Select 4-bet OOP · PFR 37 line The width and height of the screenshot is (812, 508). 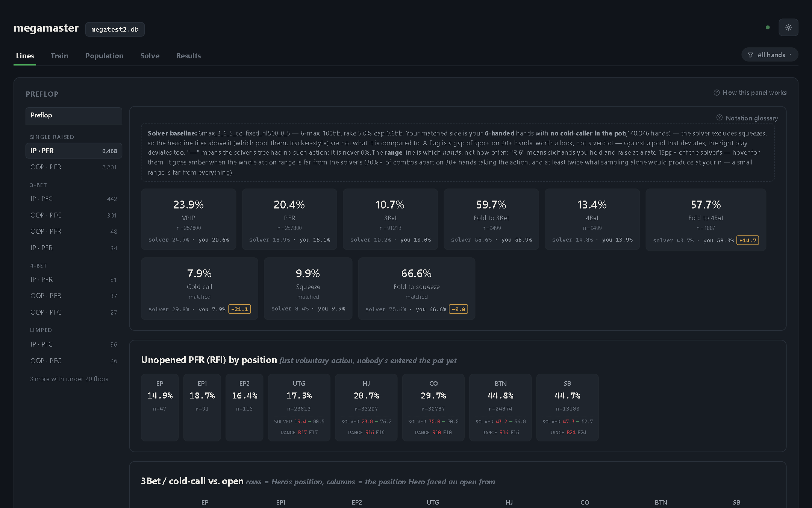tap(74, 296)
